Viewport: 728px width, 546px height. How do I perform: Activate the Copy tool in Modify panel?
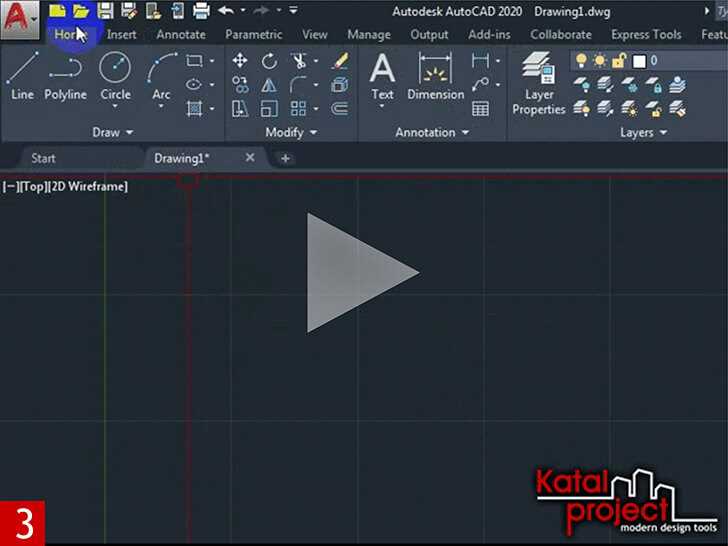(x=240, y=85)
